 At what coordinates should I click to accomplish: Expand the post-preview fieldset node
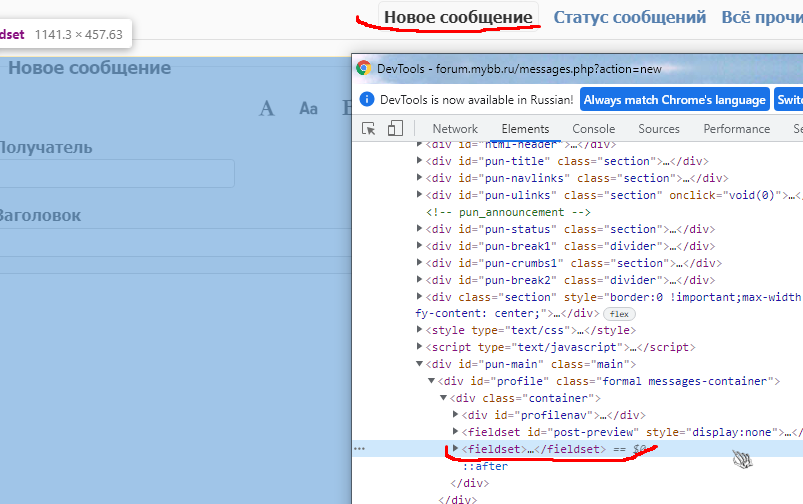455,431
